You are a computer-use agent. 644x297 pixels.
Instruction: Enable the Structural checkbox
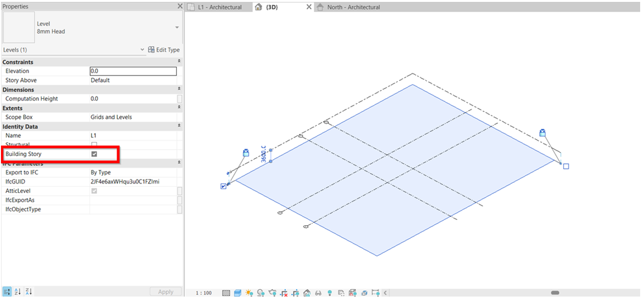pos(94,145)
